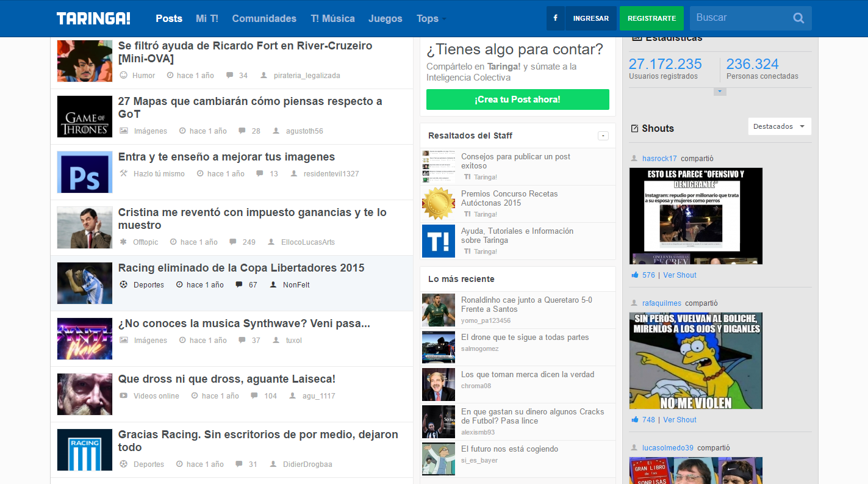The image size is (868, 484).
Task: Click user icon beside rafaquilmes
Action: (x=634, y=303)
